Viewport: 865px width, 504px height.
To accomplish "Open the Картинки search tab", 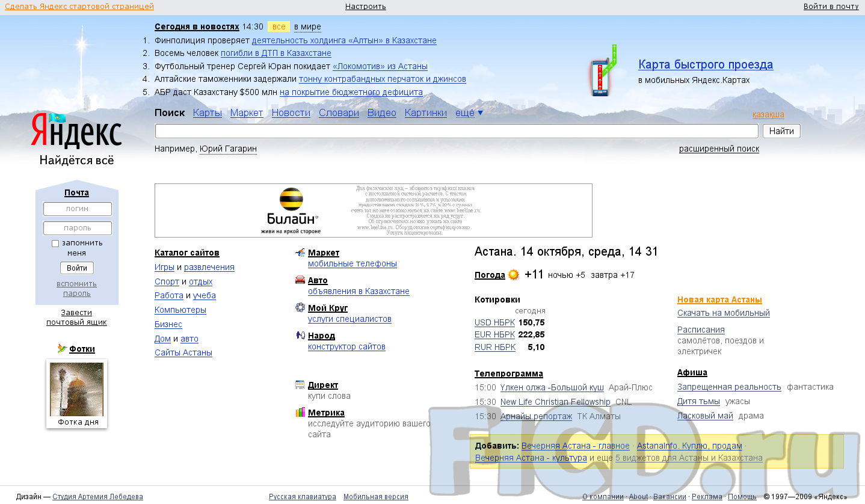I will [426, 113].
